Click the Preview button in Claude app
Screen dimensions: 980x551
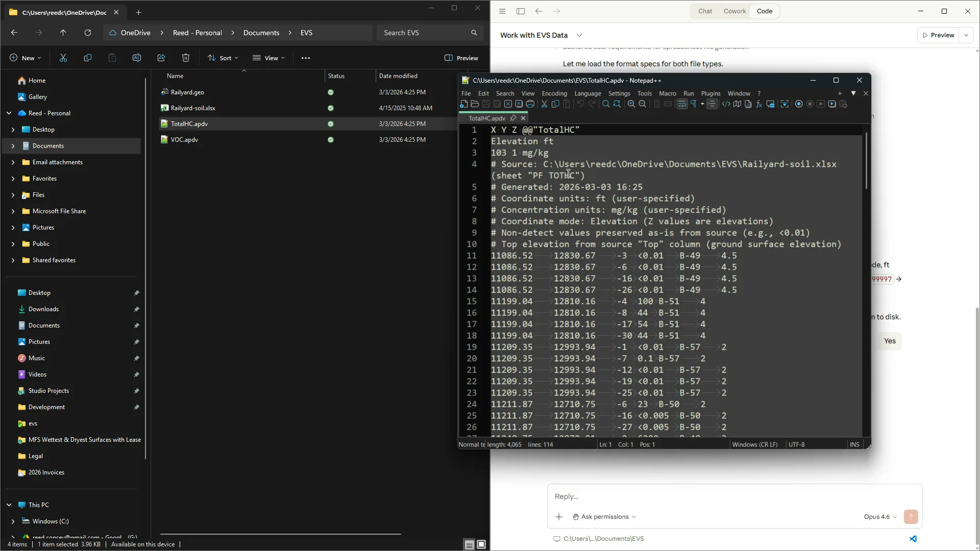(x=938, y=35)
